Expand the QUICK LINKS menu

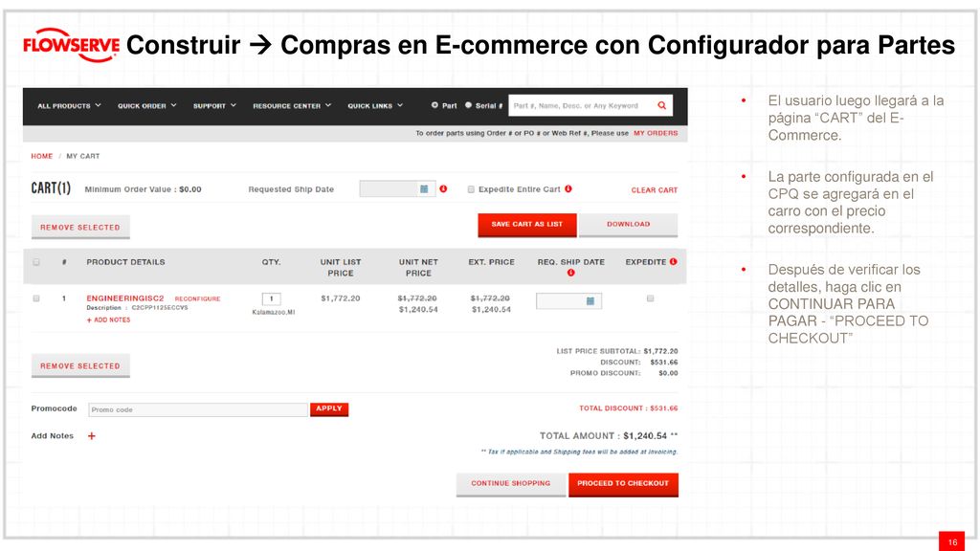tap(375, 105)
